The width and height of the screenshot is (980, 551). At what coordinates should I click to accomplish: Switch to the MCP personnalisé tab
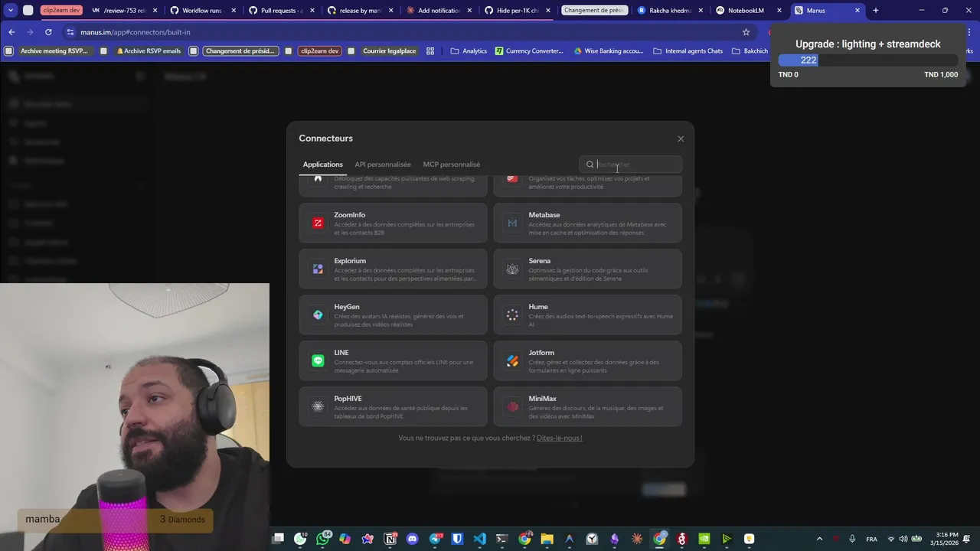coord(452,165)
